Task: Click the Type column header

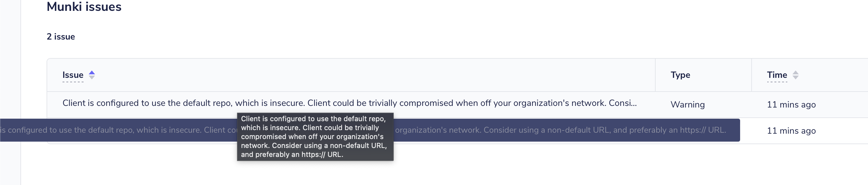Action: (680, 75)
